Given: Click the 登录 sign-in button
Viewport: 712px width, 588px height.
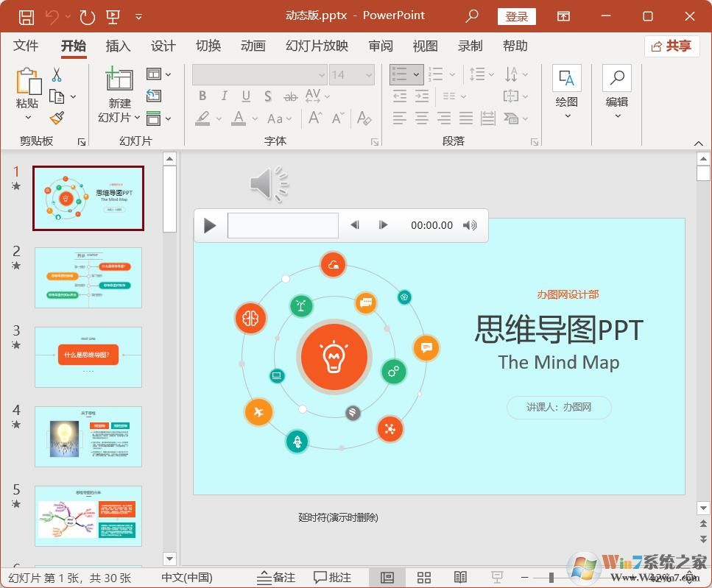Looking at the screenshot, I should point(516,16).
